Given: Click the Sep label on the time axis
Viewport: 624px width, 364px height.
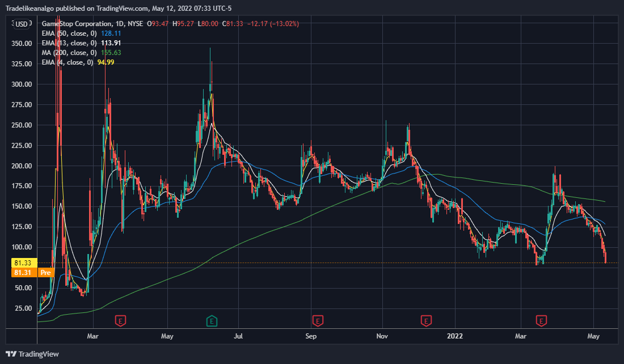Looking at the screenshot, I should [311, 336].
